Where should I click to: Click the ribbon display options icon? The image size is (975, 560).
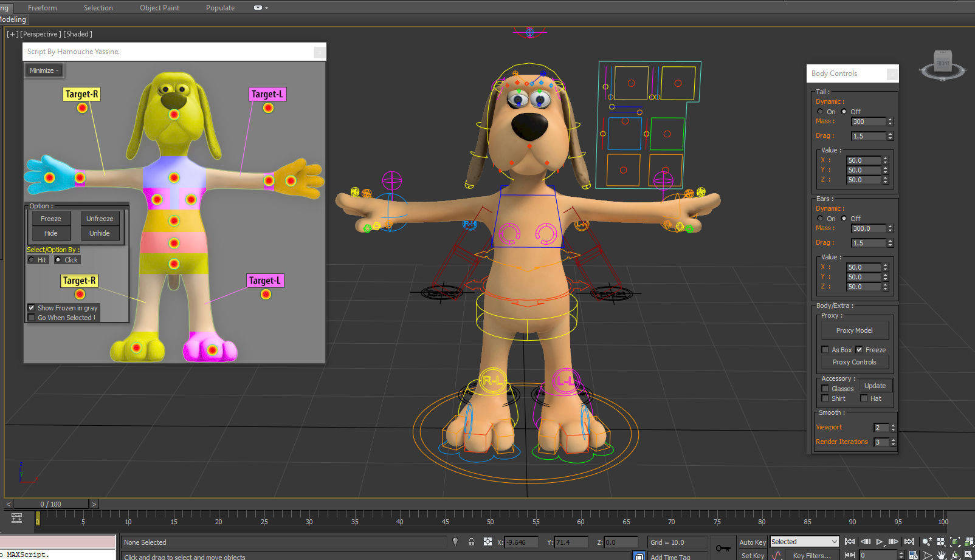coord(260,8)
